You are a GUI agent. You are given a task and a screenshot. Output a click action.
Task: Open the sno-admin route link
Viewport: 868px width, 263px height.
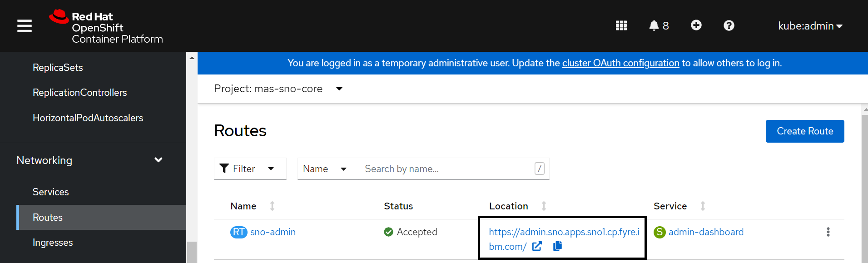click(273, 232)
